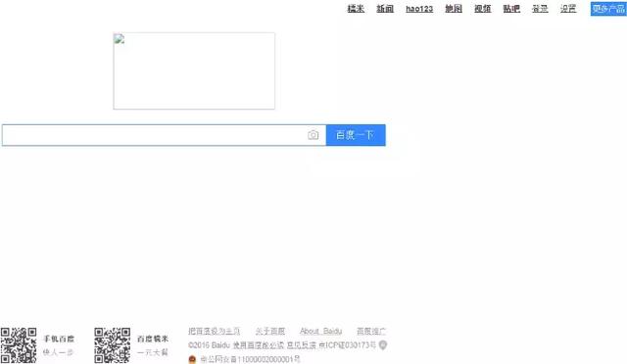Focus the Baidu search input field
Image resolution: width=627 pixels, height=364 pixels.
[x=164, y=135]
